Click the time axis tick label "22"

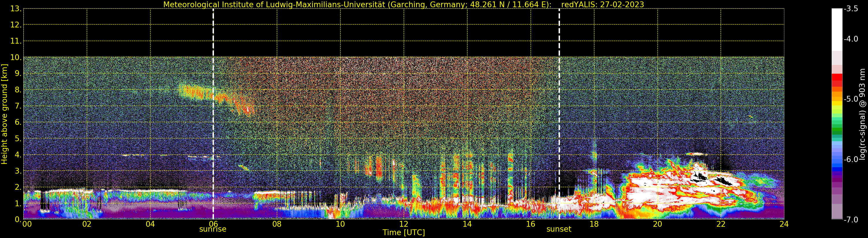[721, 224]
